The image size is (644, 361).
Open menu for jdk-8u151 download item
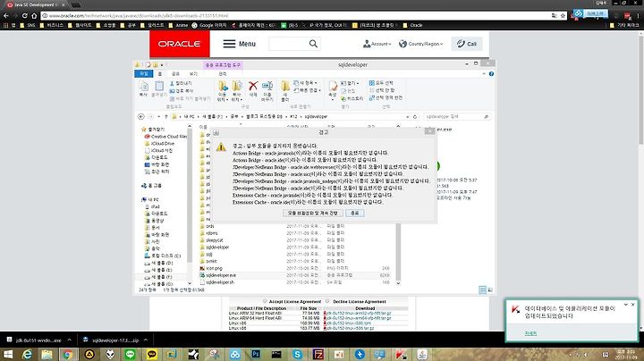(x=70, y=340)
